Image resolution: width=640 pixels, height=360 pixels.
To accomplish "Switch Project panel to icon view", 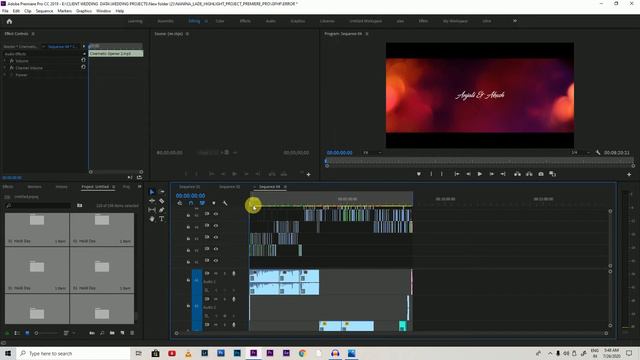I will [27, 333].
